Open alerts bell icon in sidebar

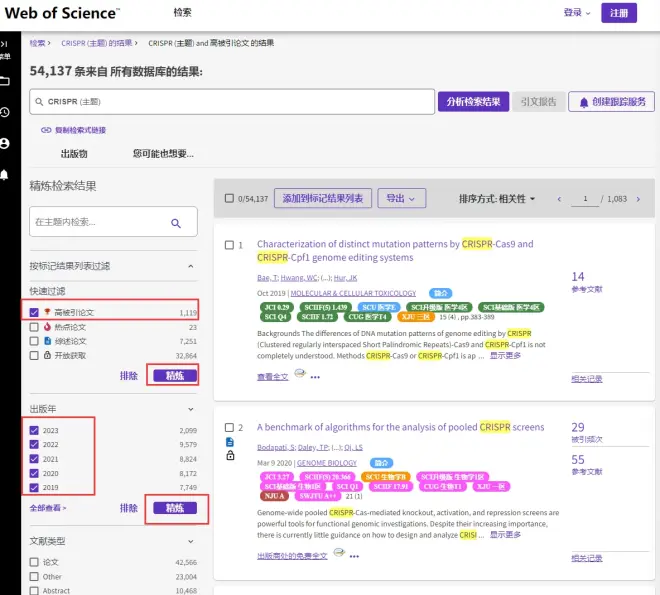click(4, 175)
